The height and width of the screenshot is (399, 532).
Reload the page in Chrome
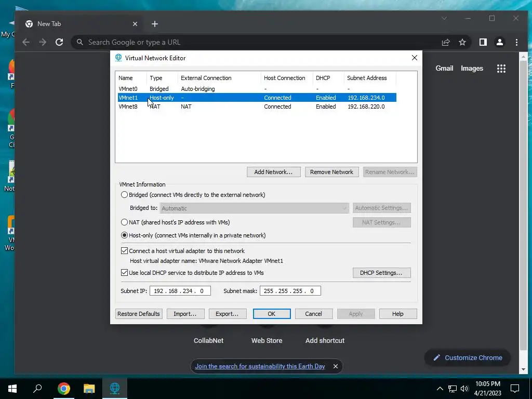pos(59,42)
